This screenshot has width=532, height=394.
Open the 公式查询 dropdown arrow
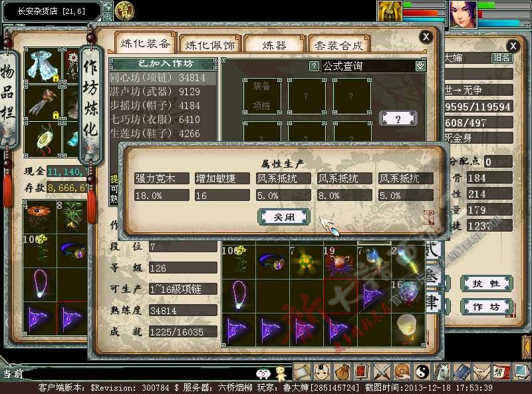click(420, 66)
